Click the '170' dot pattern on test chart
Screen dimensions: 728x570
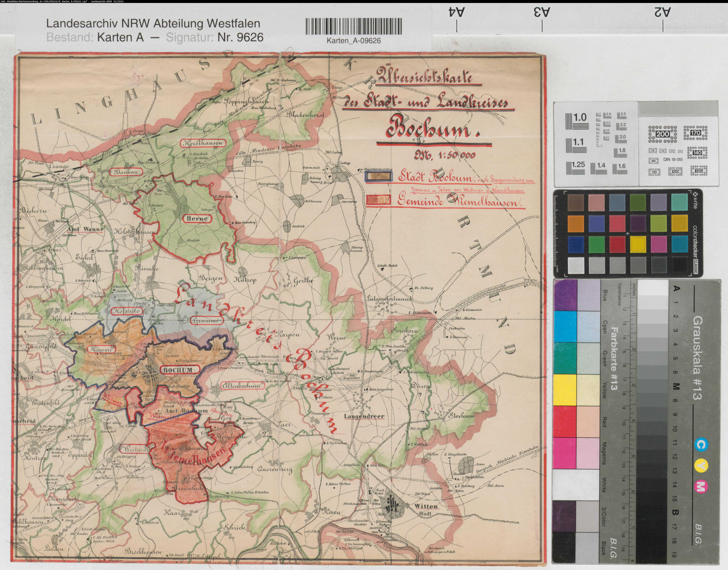coord(696,133)
